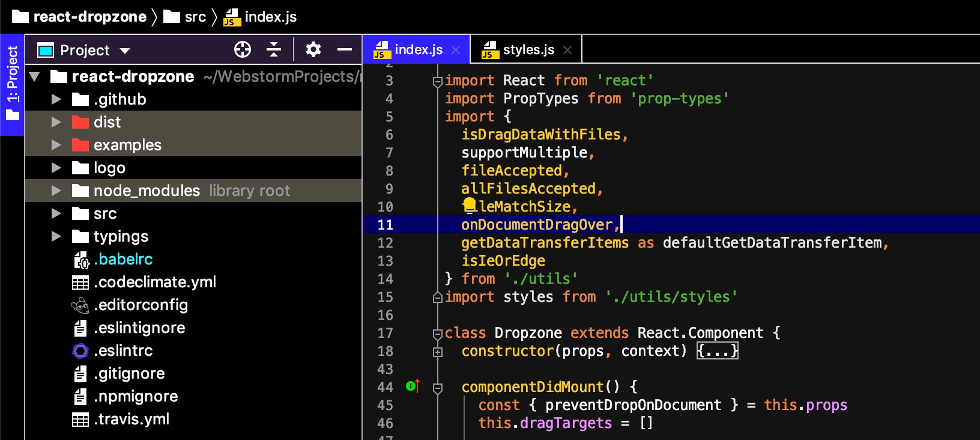
Task: Expand the node_modules folder
Action: click(x=56, y=191)
